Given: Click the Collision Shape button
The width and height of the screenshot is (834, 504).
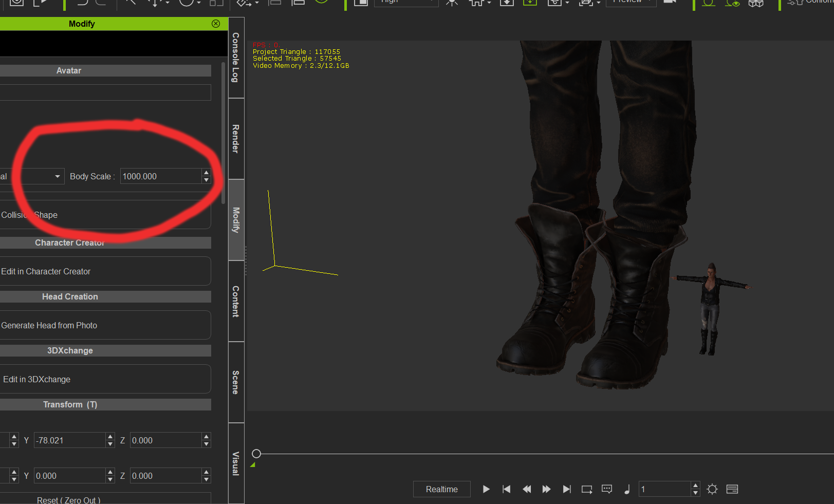Looking at the screenshot, I should click(105, 215).
